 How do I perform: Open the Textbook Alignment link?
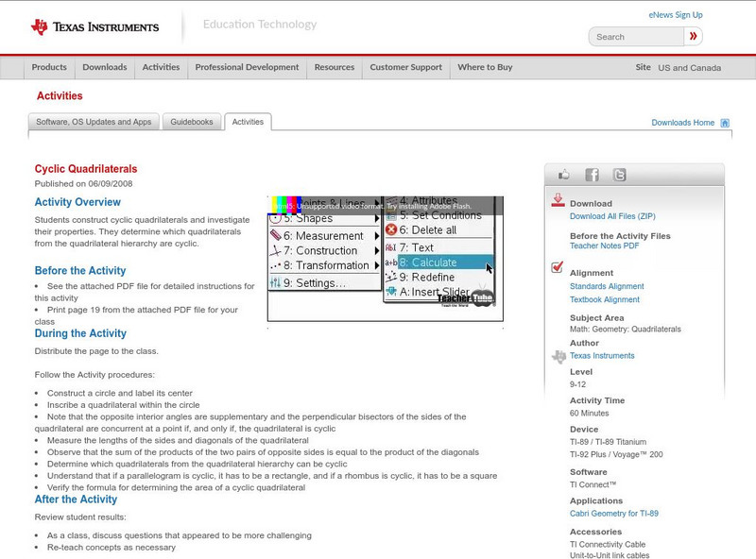click(x=605, y=299)
